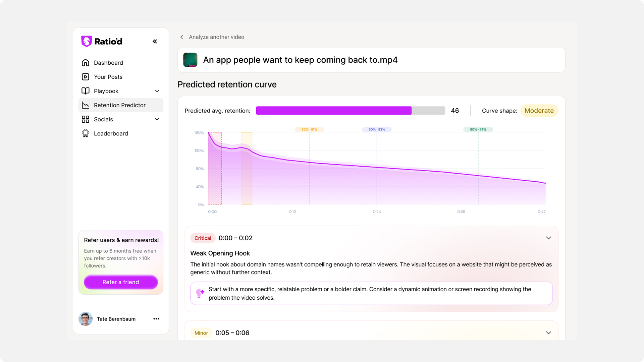Image resolution: width=644 pixels, height=362 pixels.
Task: Click the predicted avg. retention progress bar
Action: pyautogui.click(x=350, y=111)
